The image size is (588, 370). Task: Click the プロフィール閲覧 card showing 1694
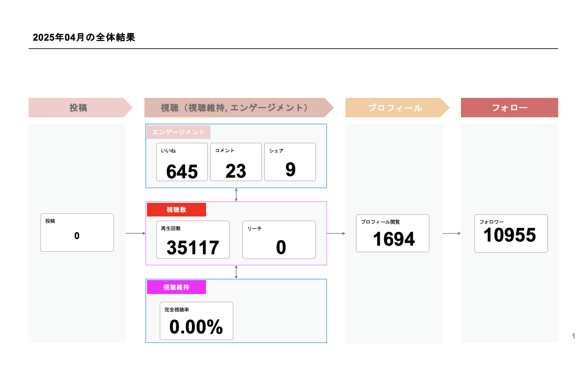[392, 233]
